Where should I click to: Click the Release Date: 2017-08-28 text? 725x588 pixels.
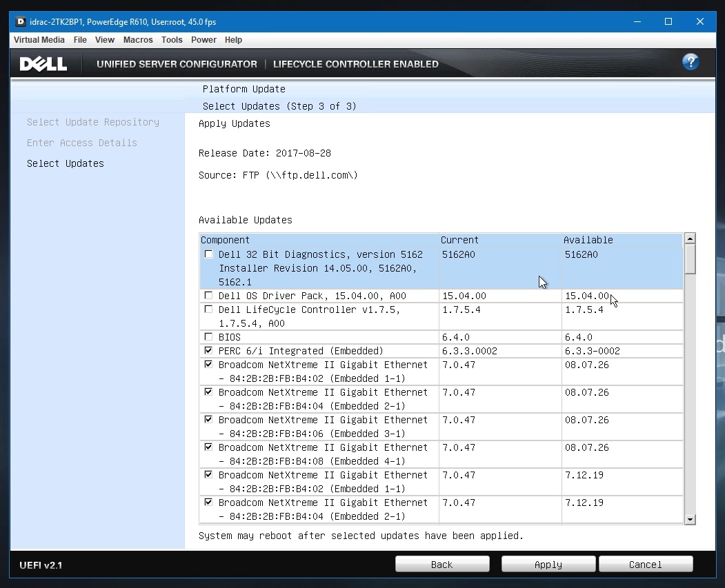[265, 153]
